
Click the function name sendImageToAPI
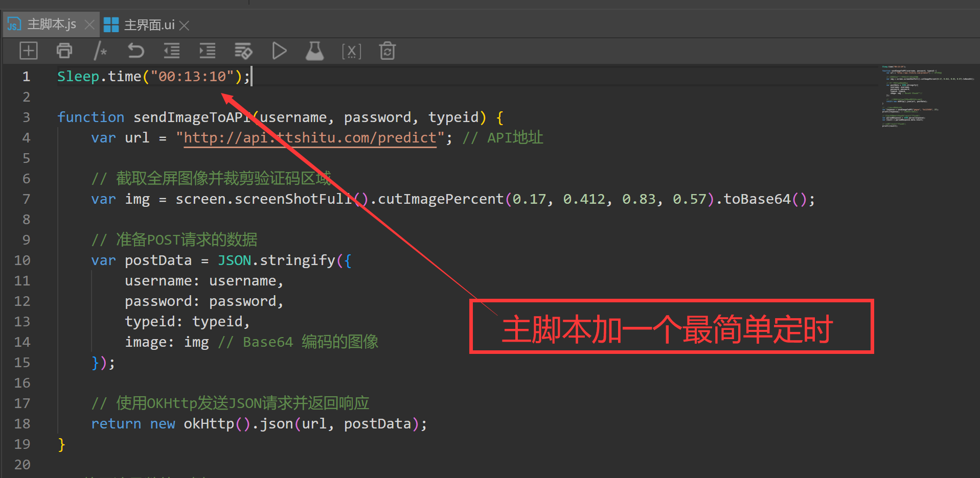(x=192, y=117)
